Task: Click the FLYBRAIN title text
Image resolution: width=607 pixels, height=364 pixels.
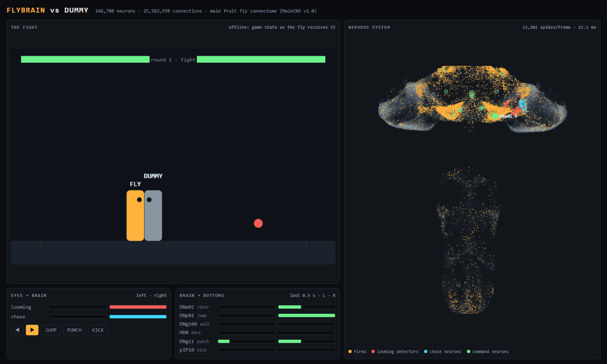Action: [x=26, y=11]
